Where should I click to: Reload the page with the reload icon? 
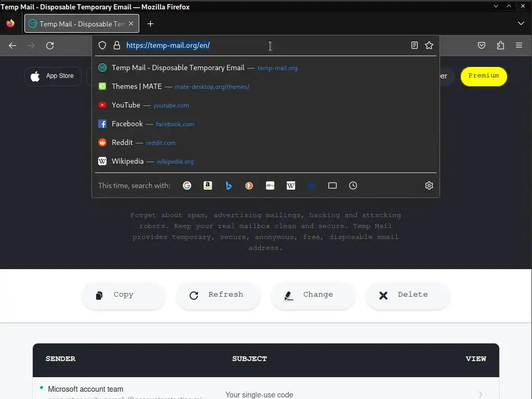tap(50, 46)
